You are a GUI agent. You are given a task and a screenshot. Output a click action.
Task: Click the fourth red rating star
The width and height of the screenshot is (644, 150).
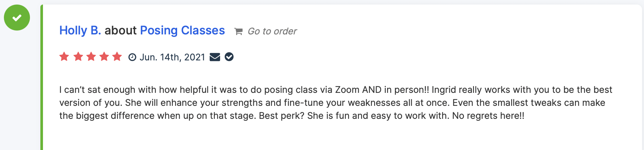click(x=104, y=57)
